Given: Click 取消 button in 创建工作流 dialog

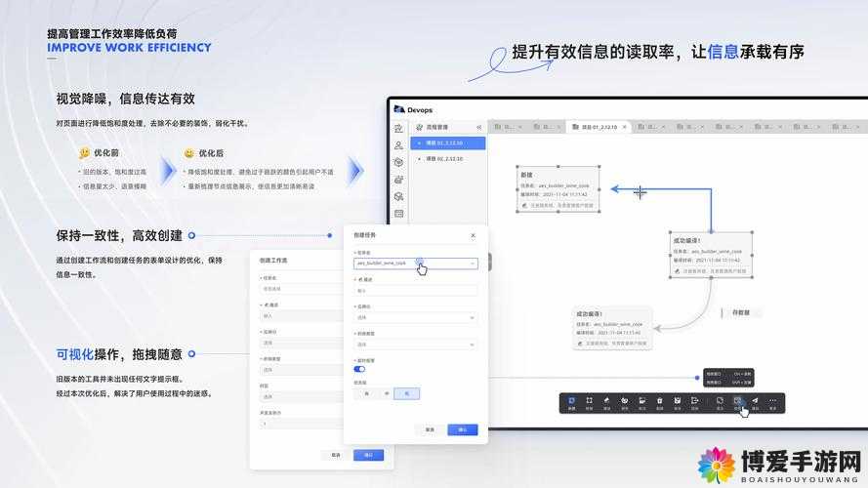Looking at the screenshot, I should pos(336,456).
